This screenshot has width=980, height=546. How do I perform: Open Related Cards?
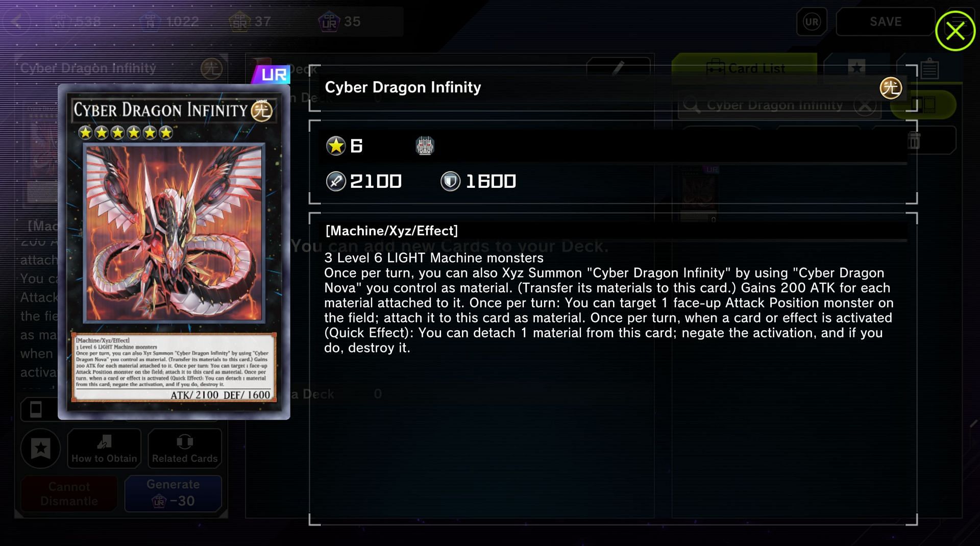(x=185, y=449)
